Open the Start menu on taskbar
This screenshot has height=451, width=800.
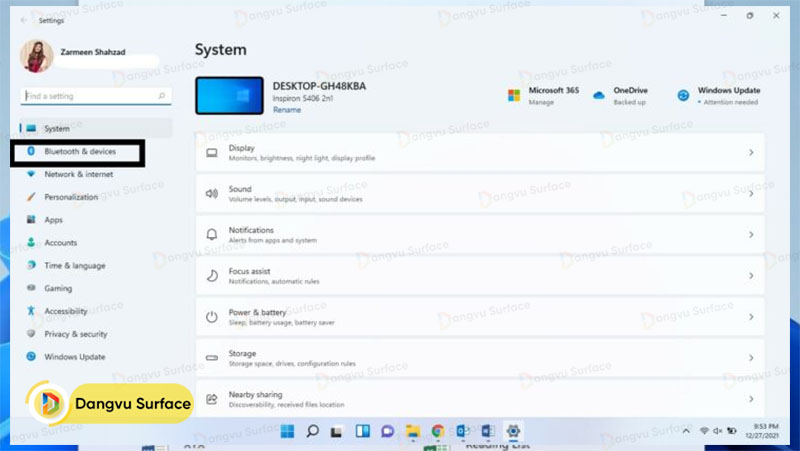287,431
